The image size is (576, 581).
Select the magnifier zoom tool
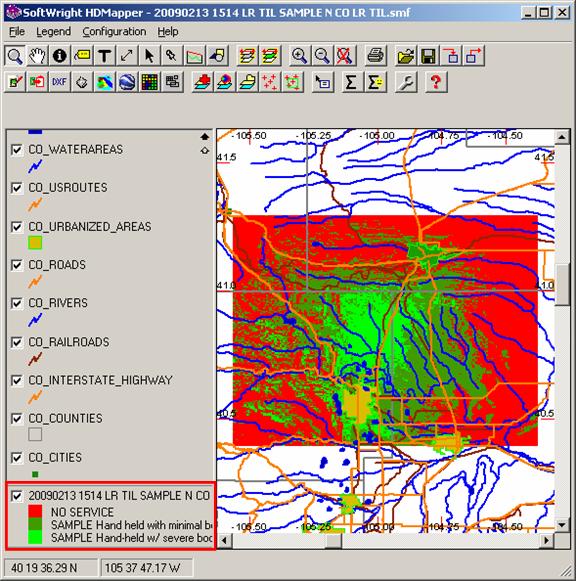[14, 56]
